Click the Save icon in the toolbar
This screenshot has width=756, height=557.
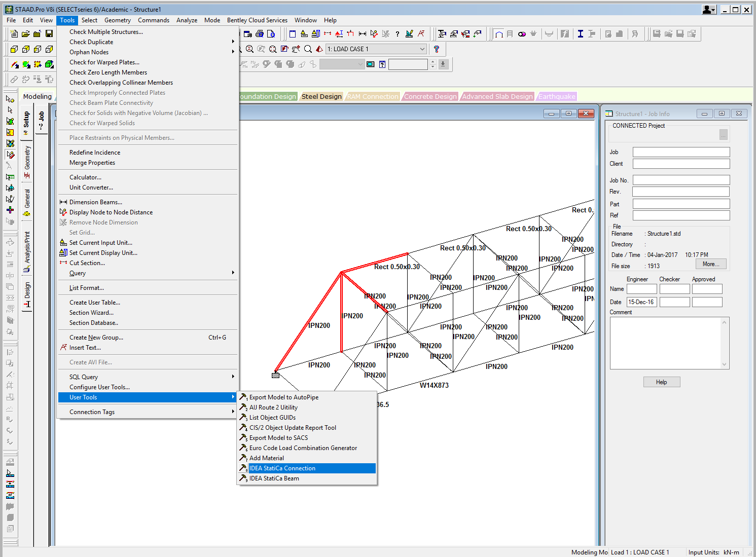coord(49,34)
